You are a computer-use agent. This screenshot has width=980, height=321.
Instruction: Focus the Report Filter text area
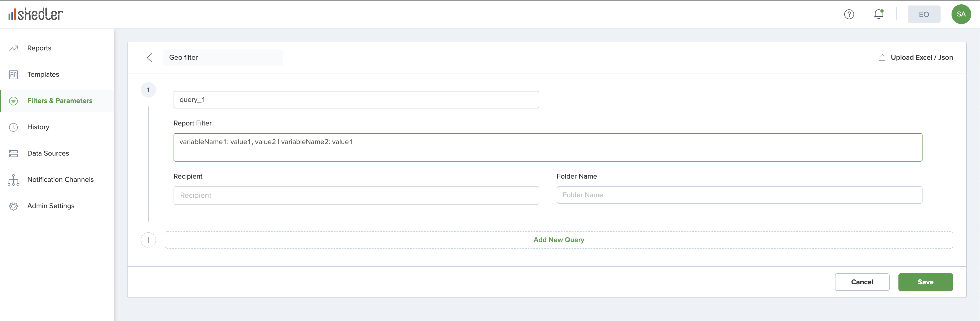point(547,147)
